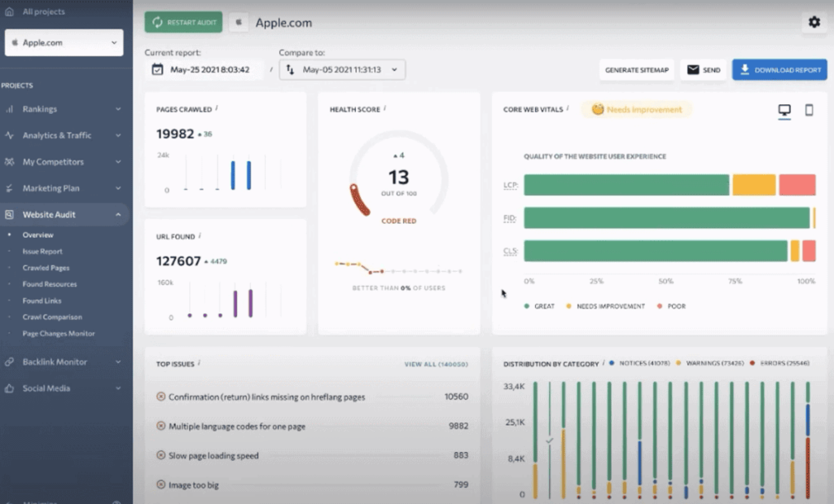Image resolution: width=834 pixels, height=504 pixels.
Task: Click the Website Audit magnifier icon
Action: tap(9, 215)
